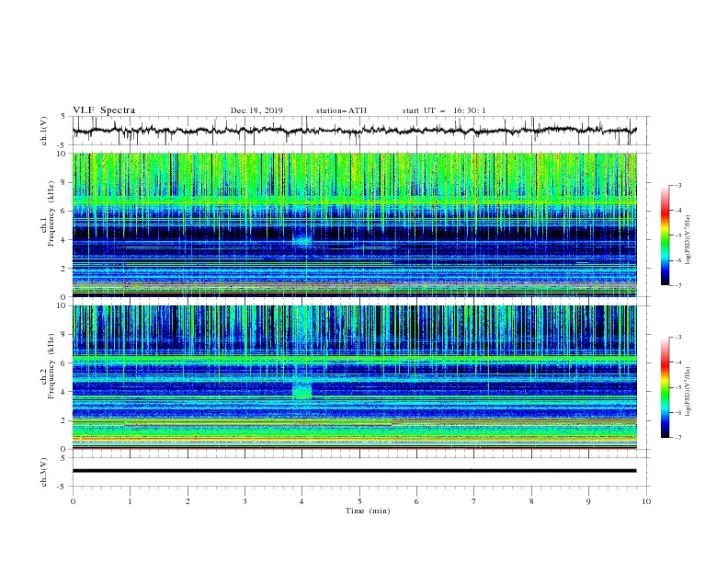
Task: Click the 'Time (min)' axis label
Action: pyautogui.click(x=368, y=511)
